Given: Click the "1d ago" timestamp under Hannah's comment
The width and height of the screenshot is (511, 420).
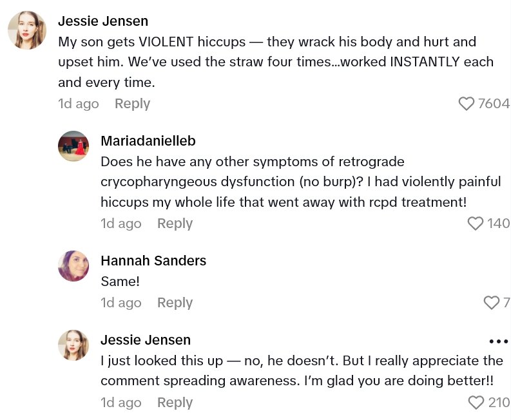Looking at the screenshot, I should [121, 303].
